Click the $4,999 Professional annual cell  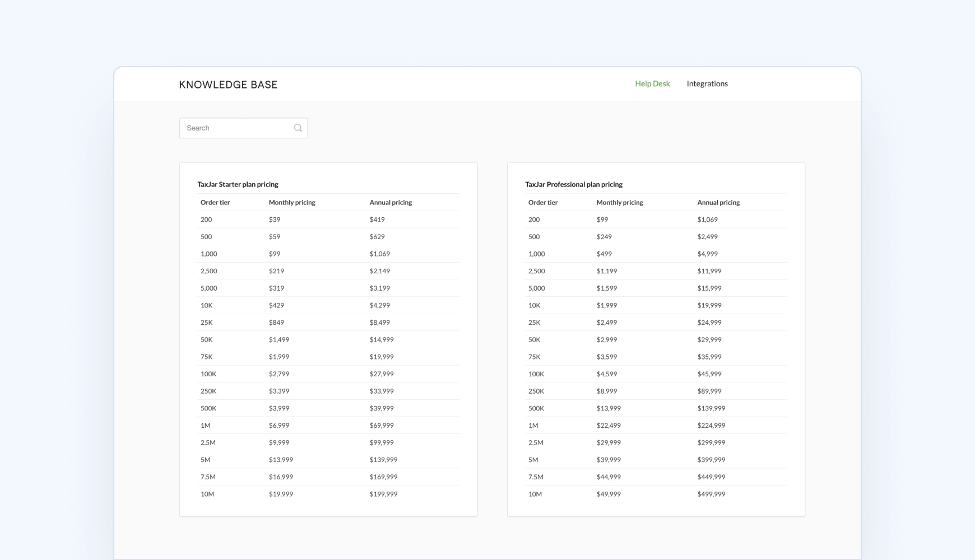click(708, 254)
